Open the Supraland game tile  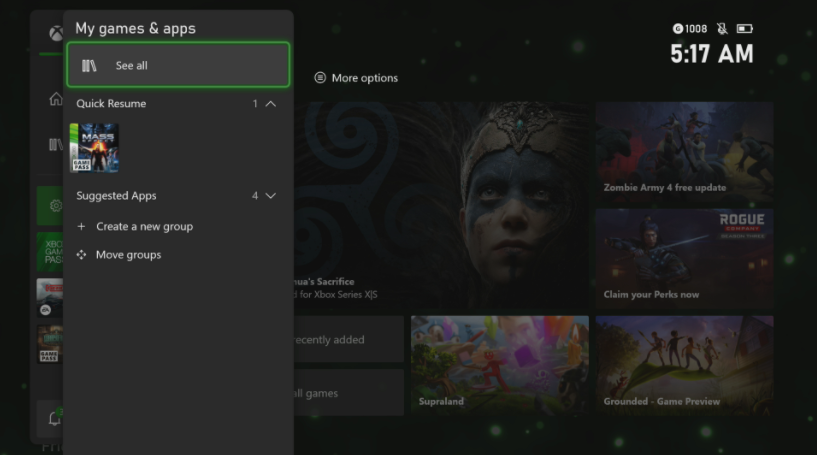coord(500,365)
